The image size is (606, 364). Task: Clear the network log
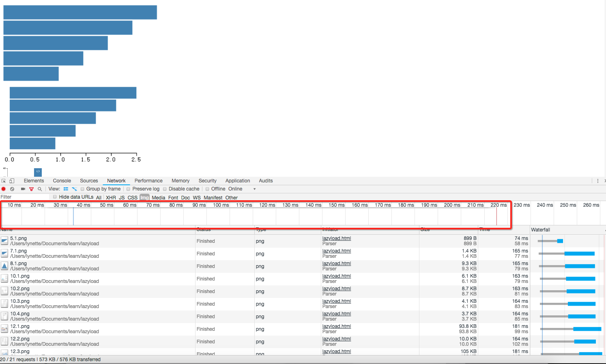[12, 189]
